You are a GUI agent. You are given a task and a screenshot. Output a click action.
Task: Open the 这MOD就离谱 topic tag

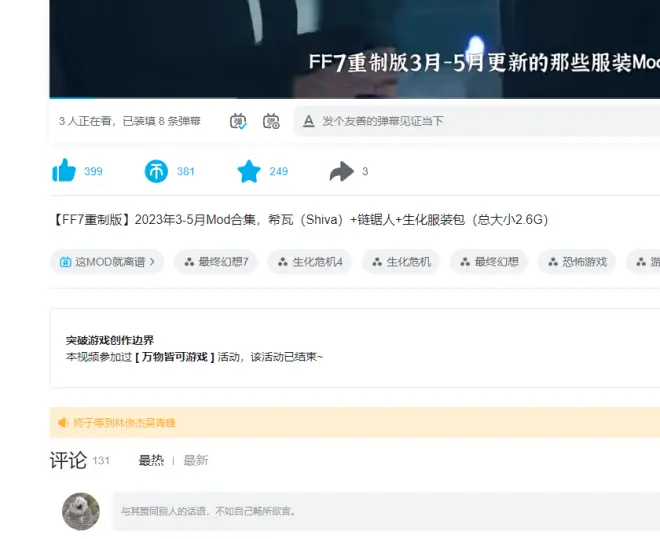pyautogui.click(x=107, y=262)
